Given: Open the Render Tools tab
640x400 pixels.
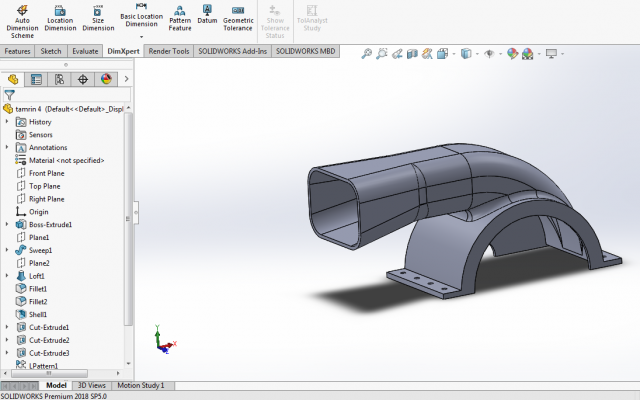Looking at the screenshot, I should [x=169, y=51].
